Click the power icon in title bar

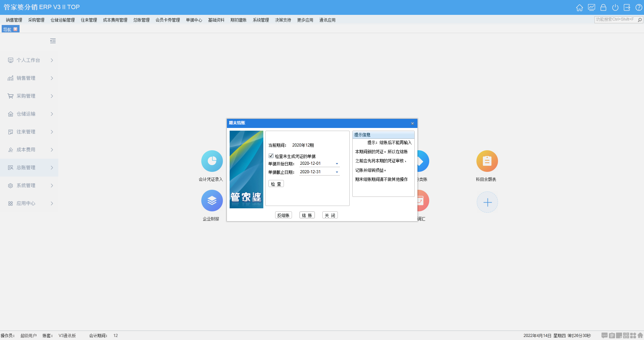coord(615,7)
